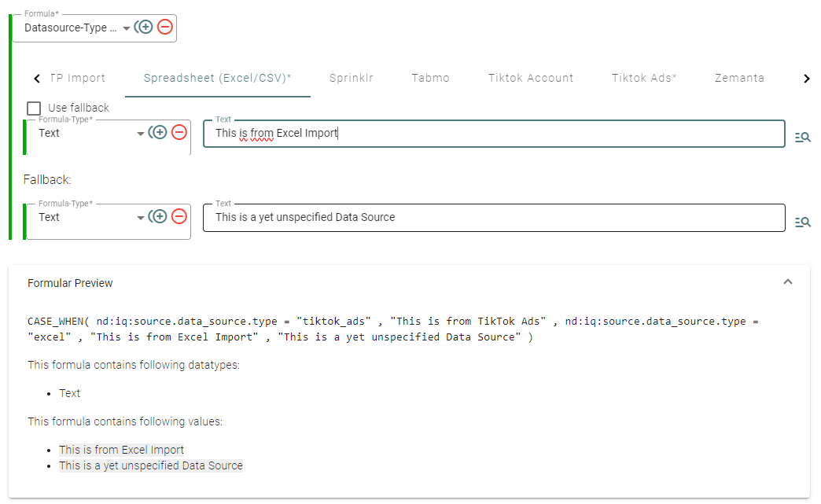Switch to the TP Import tab
Screen dimensions: 821x504
coord(78,78)
